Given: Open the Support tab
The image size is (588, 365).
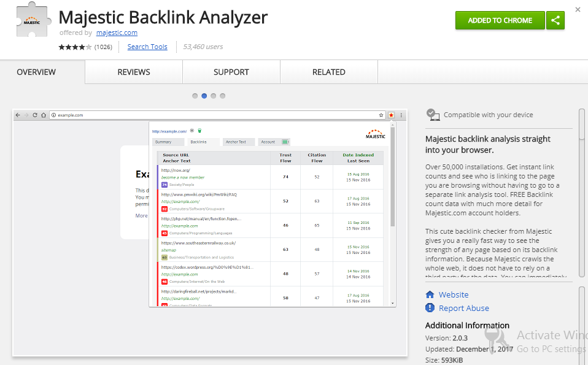Looking at the screenshot, I should point(231,72).
